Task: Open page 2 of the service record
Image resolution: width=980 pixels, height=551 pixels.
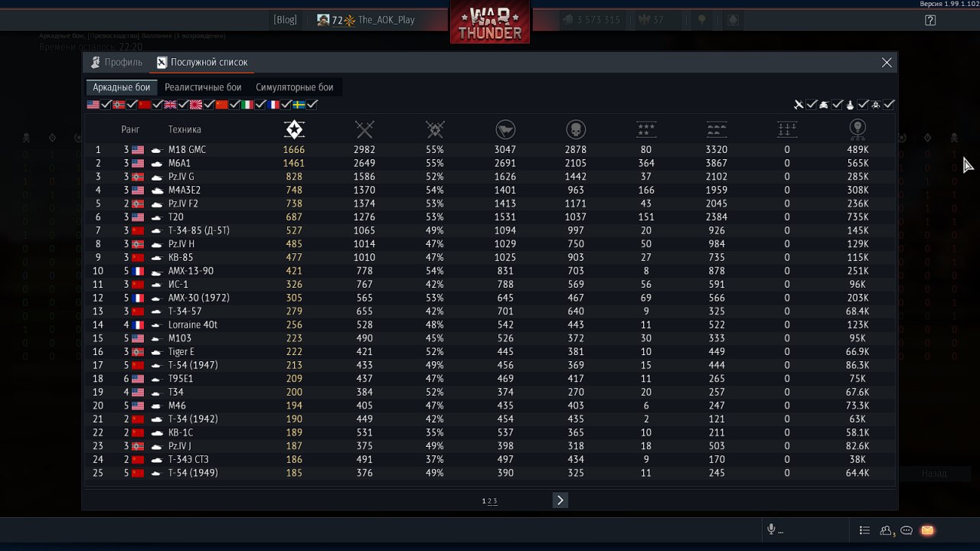Action: (489, 501)
